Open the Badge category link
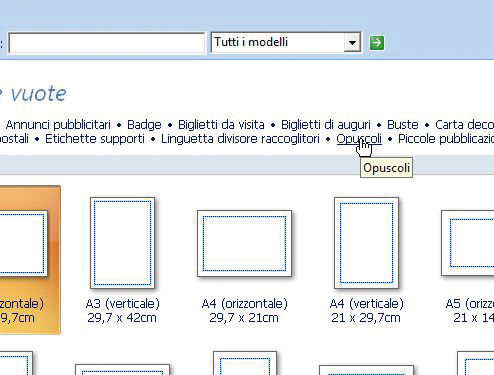The width and height of the screenshot is (494, 375). (144, 125)
